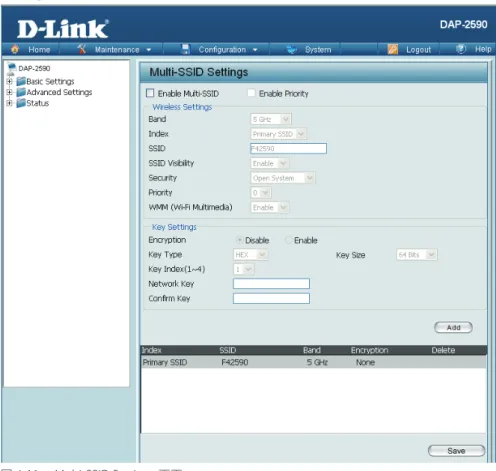Open the Security dropdown showing Open System

click(283, 178)
